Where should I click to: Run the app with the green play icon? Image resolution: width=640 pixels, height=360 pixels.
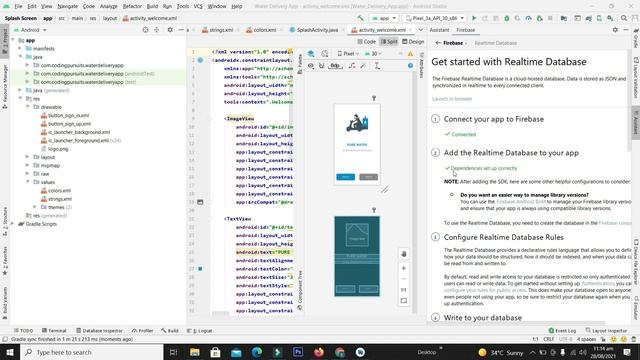pos(474,18)
